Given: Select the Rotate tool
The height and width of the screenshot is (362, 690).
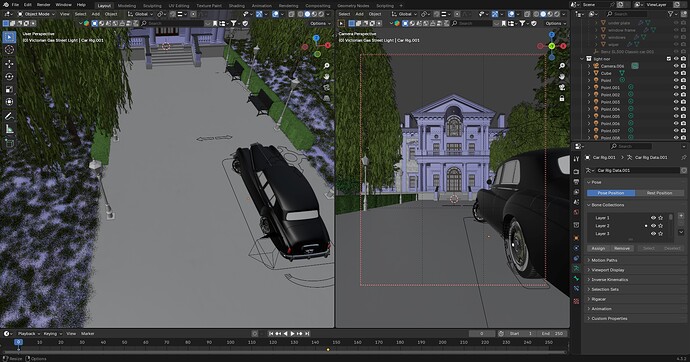Looking at the screenshot, I should pos(9,77).
